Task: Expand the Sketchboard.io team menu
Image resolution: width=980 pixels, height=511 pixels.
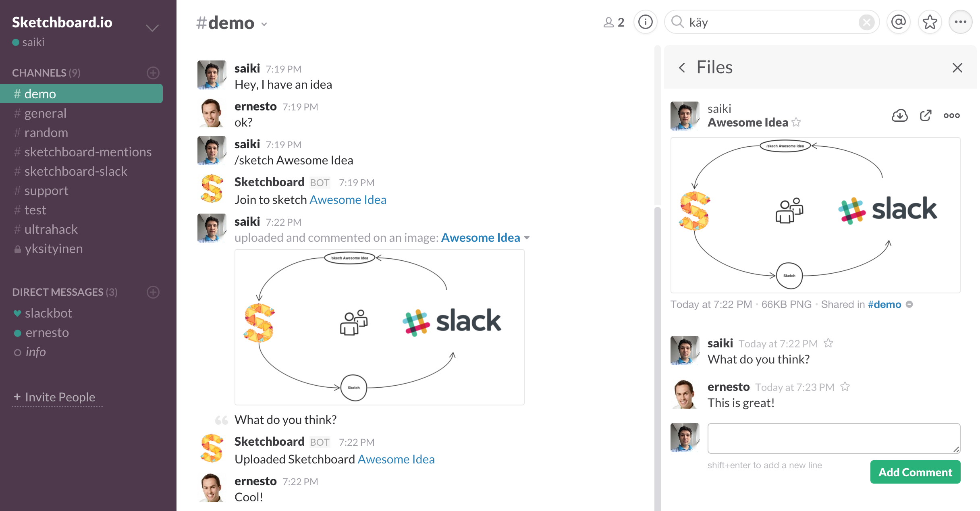Action: [152, 28]
